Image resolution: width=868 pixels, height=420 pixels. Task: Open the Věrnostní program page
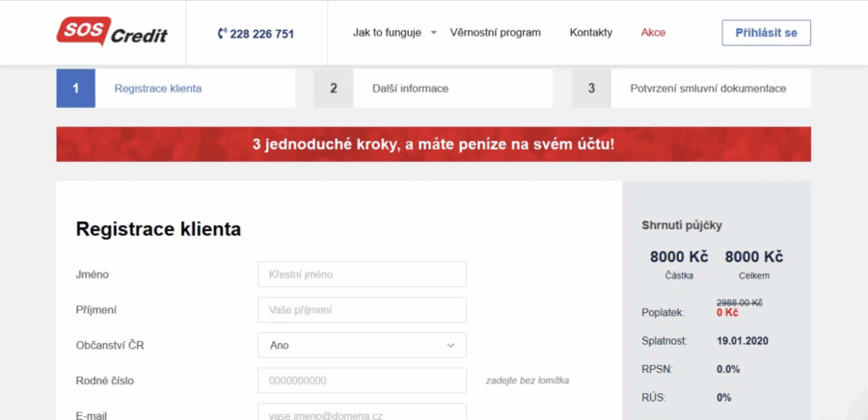[x=496, y=33]
